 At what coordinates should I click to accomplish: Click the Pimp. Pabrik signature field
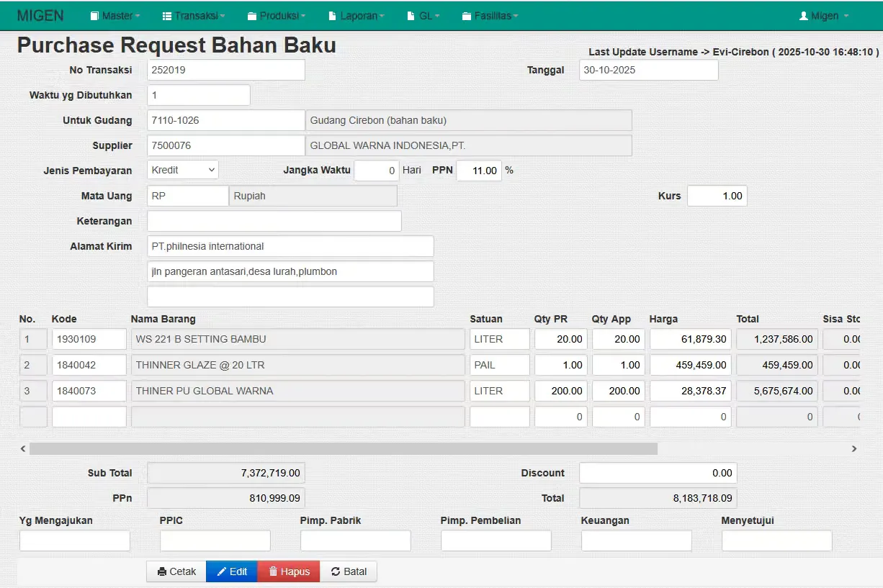[x=356, y=540]
